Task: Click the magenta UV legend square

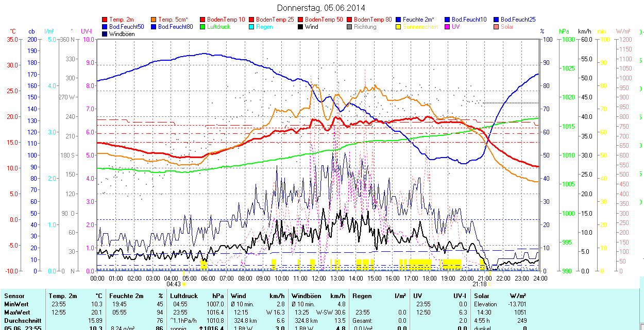Action: point(448,27)
